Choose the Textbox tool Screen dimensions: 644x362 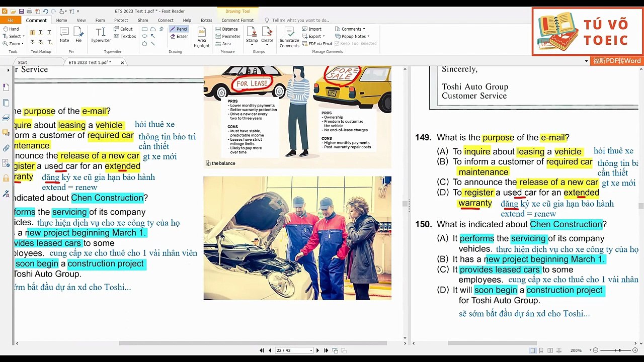coord(125,36)
